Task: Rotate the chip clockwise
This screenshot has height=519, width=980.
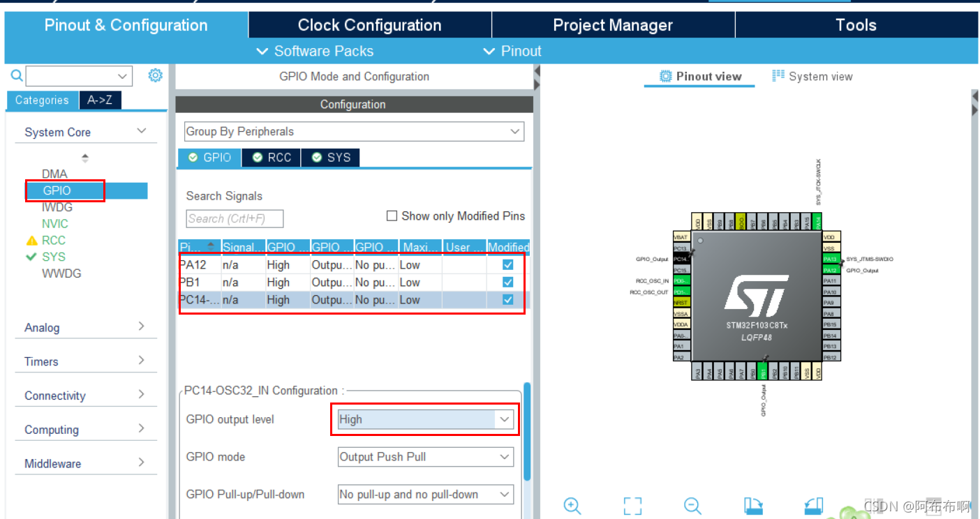Action: (753, 506)
